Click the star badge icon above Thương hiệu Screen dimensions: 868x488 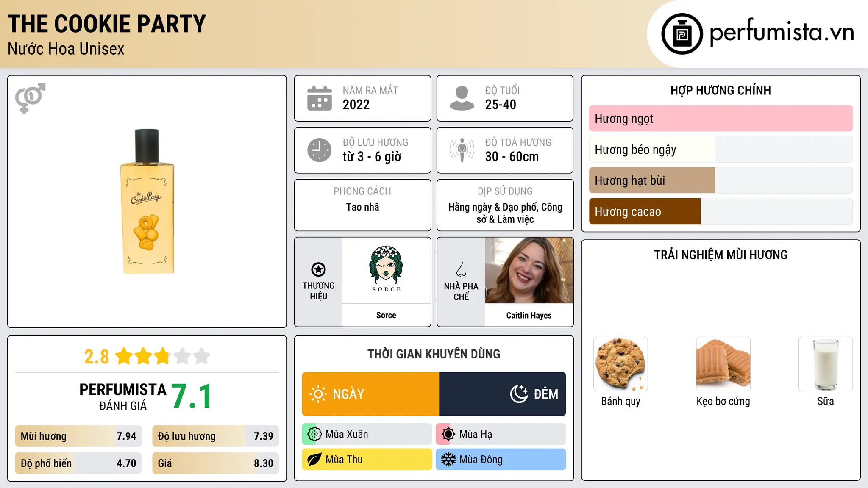[318, 269]
